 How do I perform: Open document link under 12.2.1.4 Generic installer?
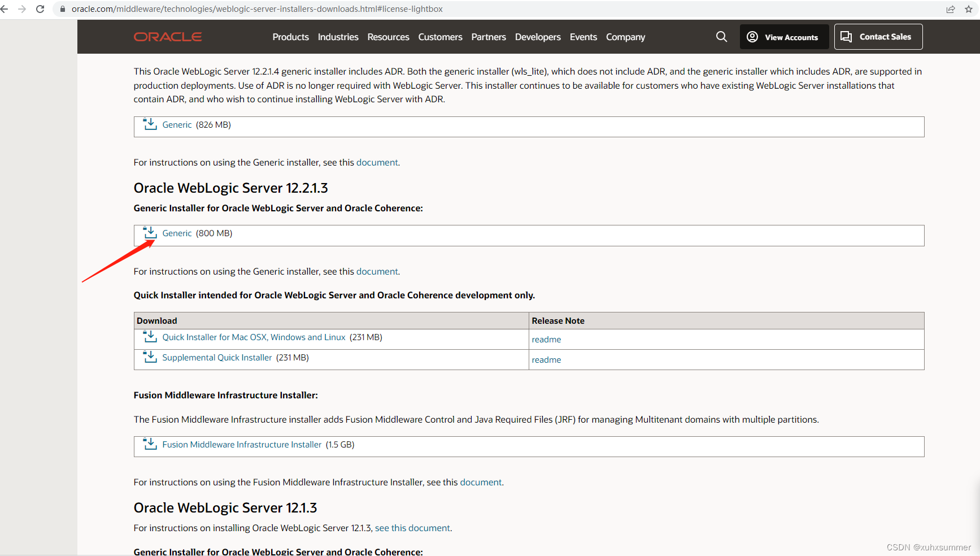pyautogui.click(x=377, y=162)
